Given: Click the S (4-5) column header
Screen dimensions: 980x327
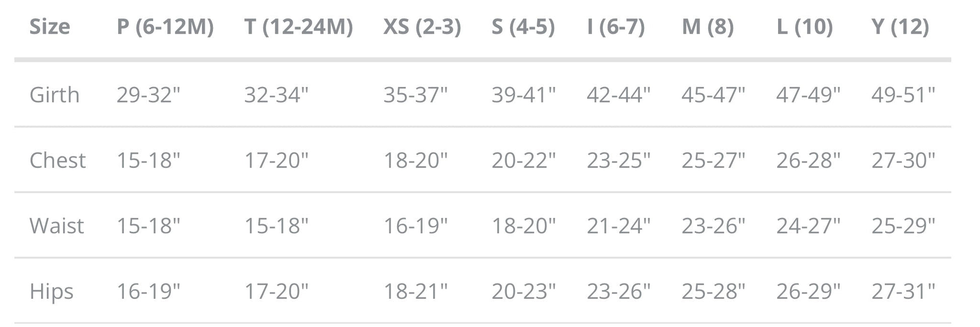Looking at the screenshot, I should point(523,27).
